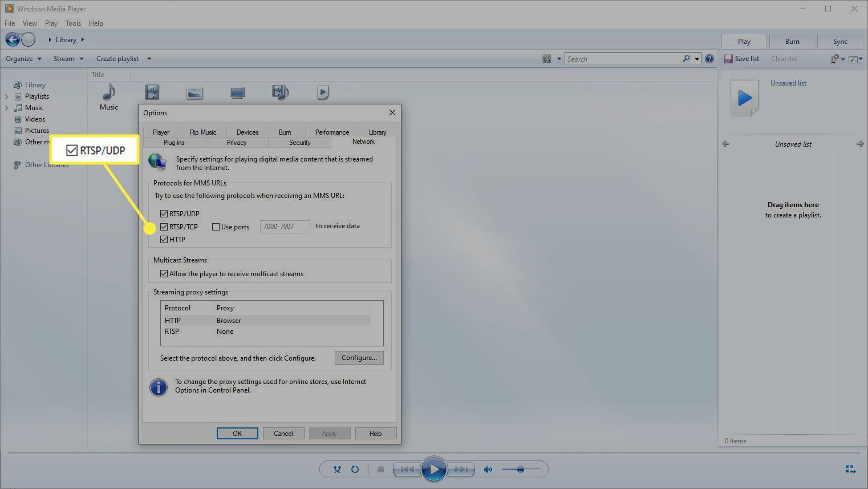This screenshot has height=489, width=868.
Task: Click the Unsaved list link
Action: (x=788, y=83)
